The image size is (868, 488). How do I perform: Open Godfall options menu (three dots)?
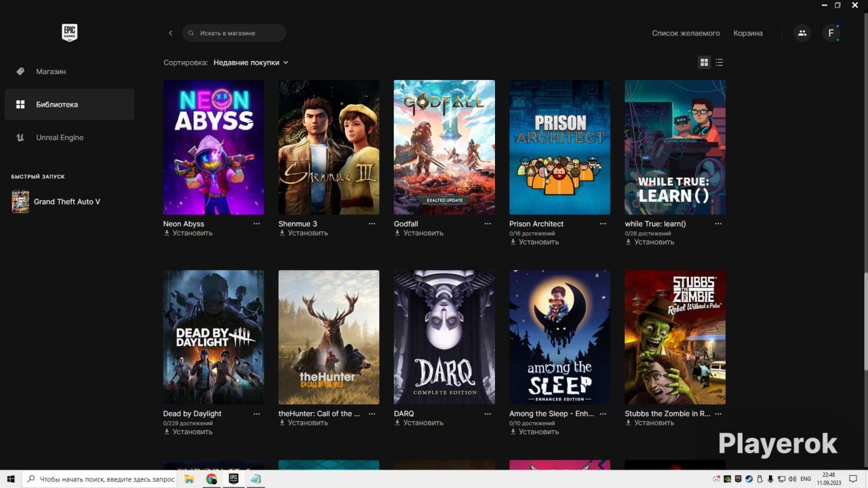pyautogui.click(x=488, y=223)
